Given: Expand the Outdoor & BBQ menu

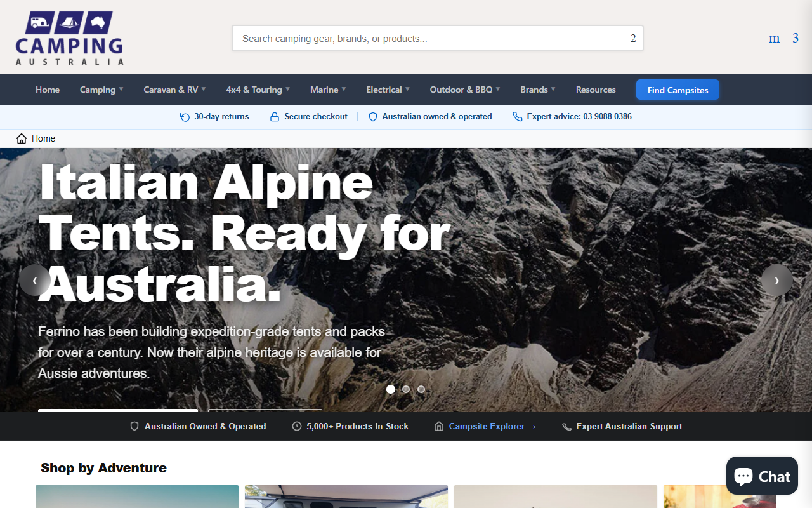Looking at the screenshot, I should [465, 90].
